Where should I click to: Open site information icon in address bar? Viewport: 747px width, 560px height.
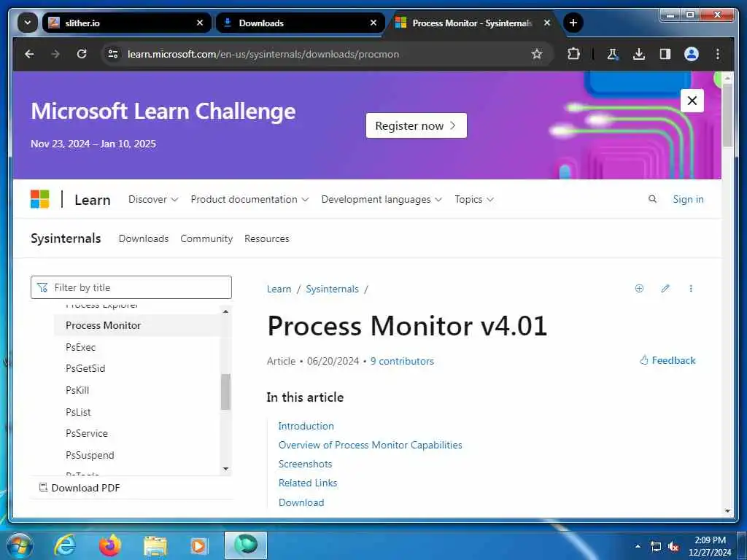pos(113,54)
